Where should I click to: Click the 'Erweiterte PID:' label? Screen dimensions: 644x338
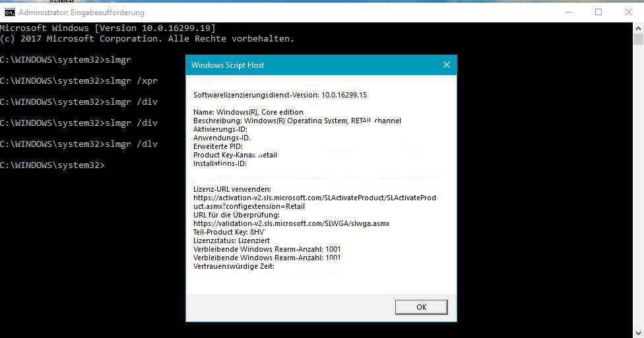(218, 146)
